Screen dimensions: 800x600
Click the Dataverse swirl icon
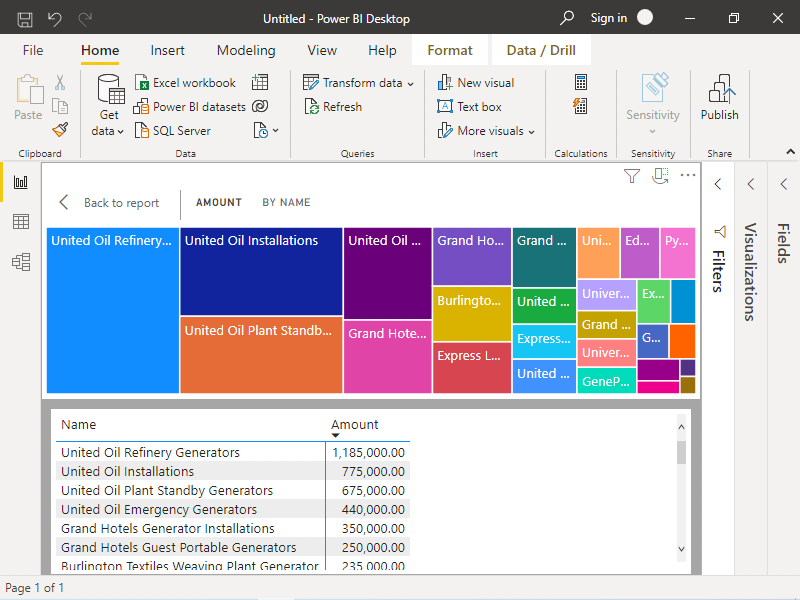[260, 106]
